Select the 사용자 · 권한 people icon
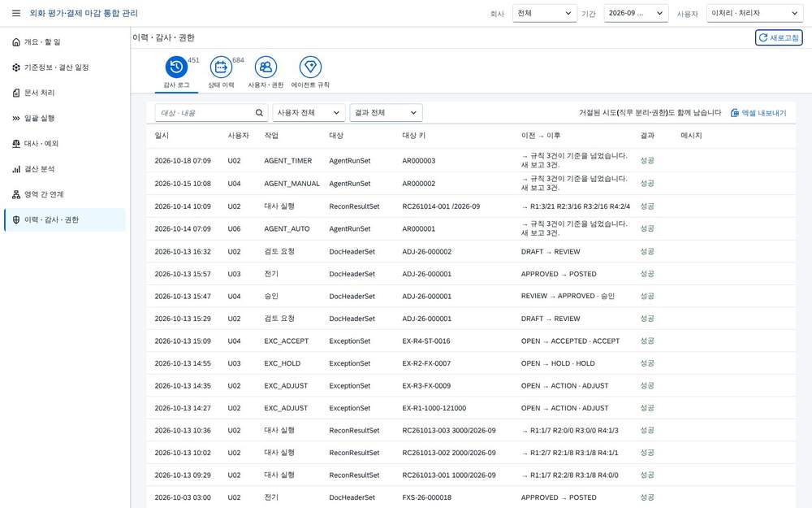The width and height of the screenshot is (812, 508). (x=266, y=67)
